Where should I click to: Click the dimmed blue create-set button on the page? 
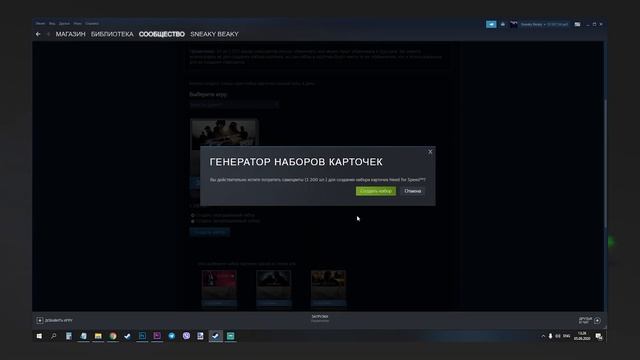pos(209,232)
